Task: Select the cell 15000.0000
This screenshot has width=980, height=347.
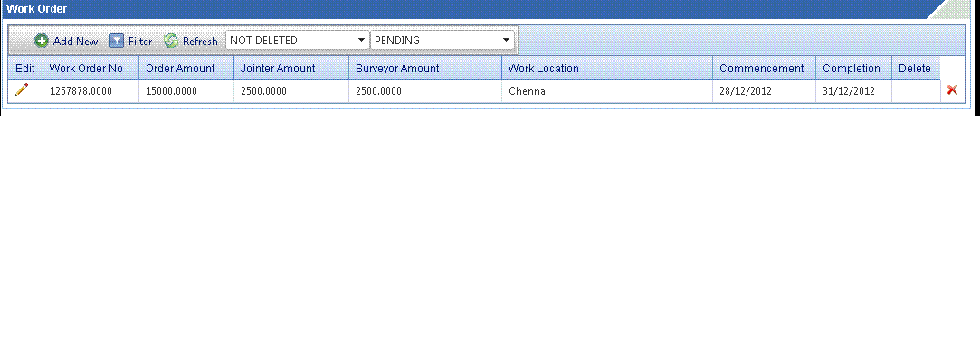Action: coord(186,90)
